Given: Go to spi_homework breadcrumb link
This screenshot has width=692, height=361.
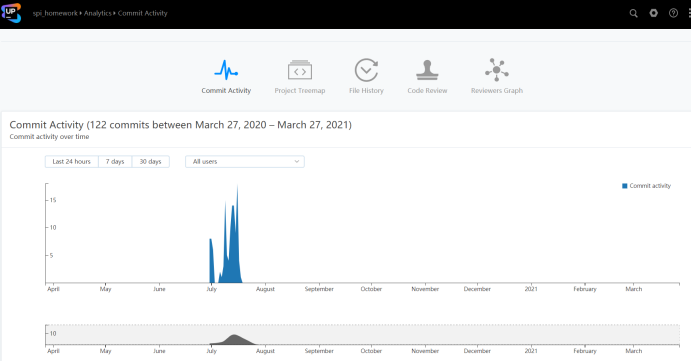Looking at the screenshot, I should (x=55, y=13).
